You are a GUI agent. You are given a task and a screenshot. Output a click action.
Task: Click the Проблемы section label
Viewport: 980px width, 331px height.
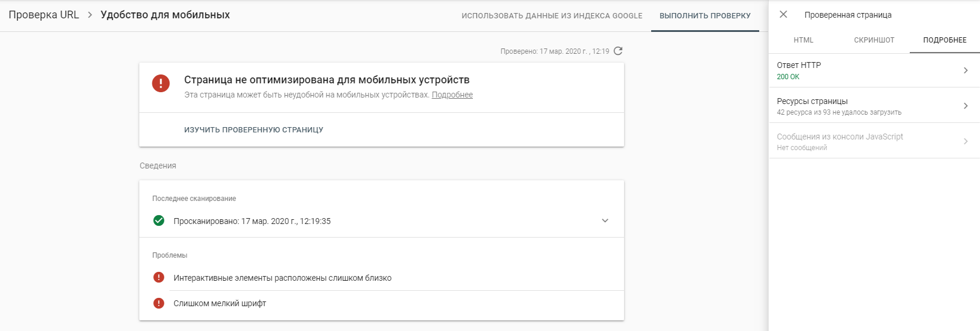170,255
